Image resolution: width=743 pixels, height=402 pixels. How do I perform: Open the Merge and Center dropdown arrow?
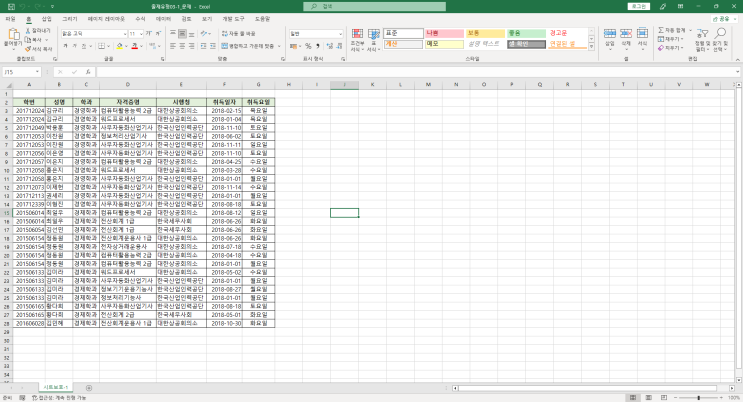[x=279, y=46]
